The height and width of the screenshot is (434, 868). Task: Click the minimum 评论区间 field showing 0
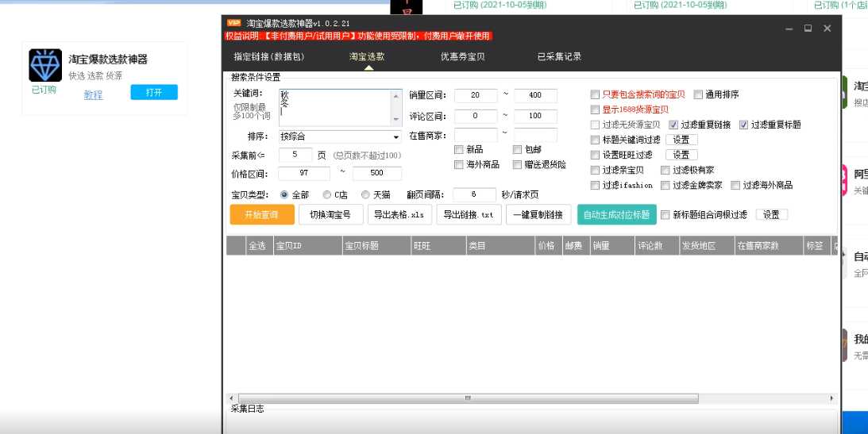(476, 116)
